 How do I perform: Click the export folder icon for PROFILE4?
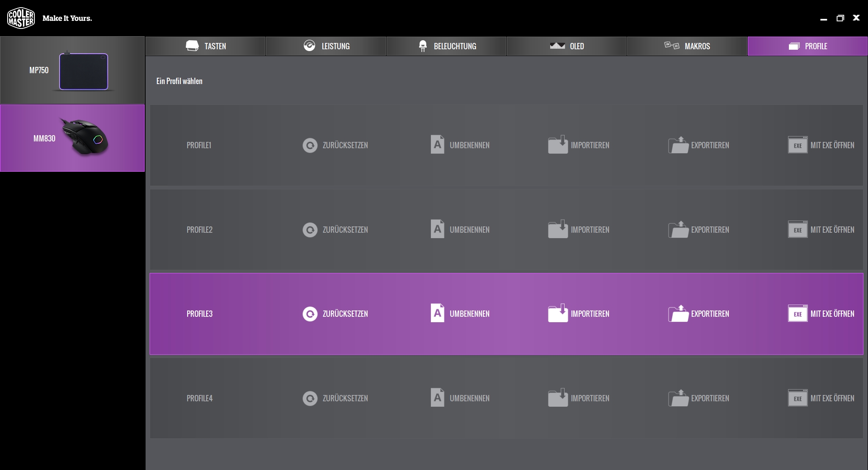678,398
